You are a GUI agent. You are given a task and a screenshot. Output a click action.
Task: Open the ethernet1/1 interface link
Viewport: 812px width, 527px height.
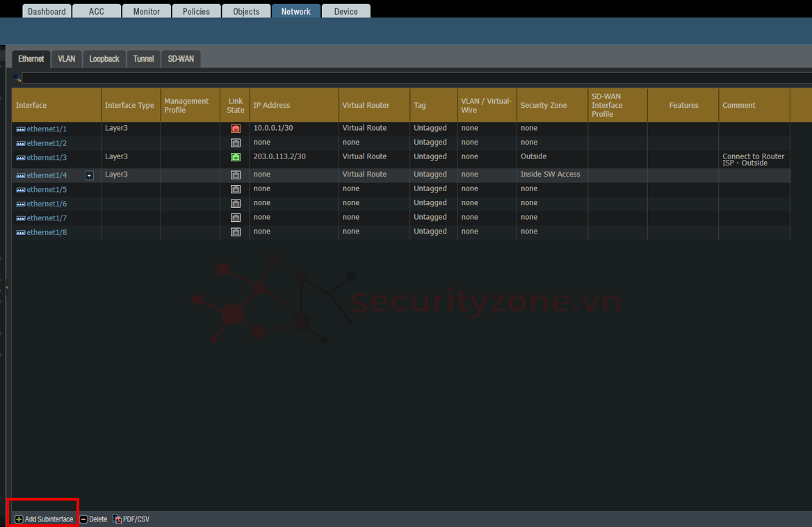point(47,129)
